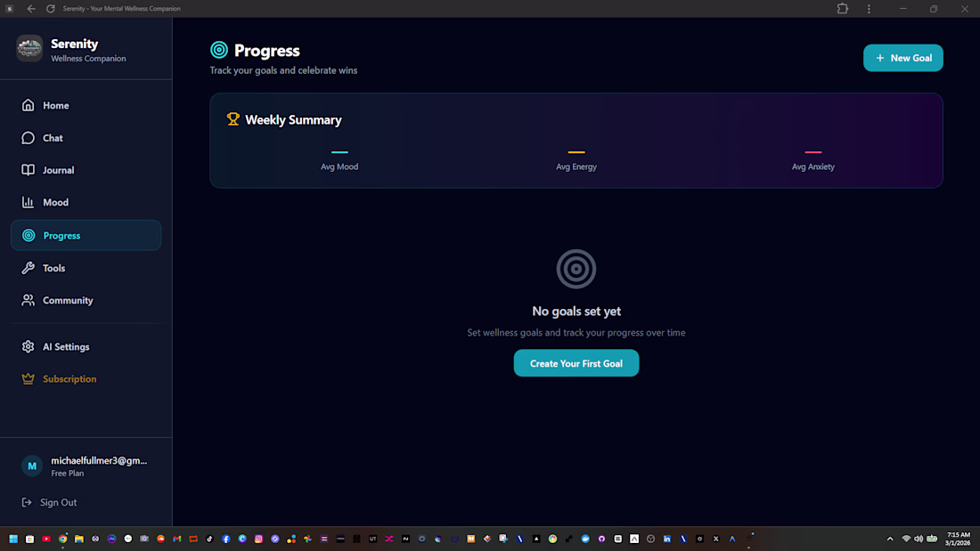Open the Home page icon in sidebar
Viewport: 980px width, 551px height.
[x=29, y=105]
